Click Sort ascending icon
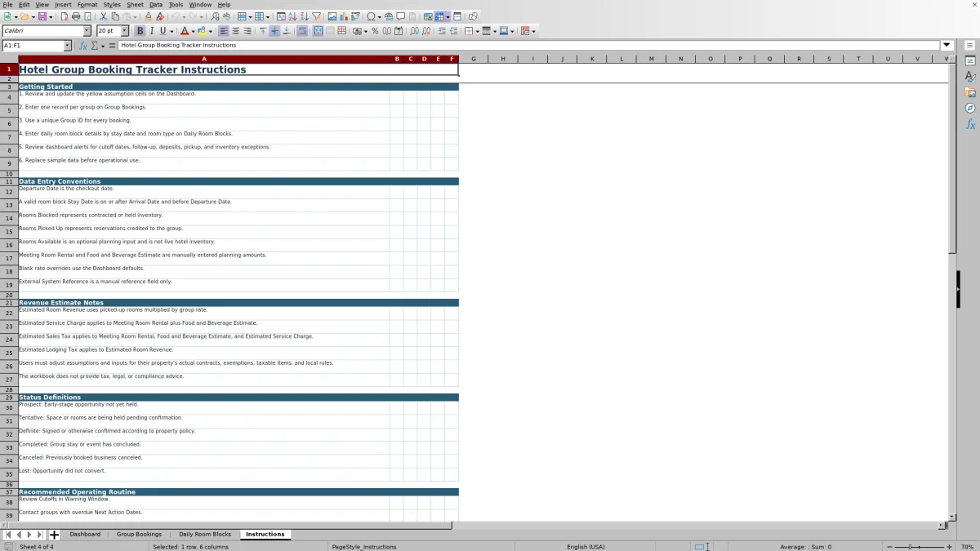The width and height of the screenshot is (980, 551). pyautogui.click(x=292, y=16)
